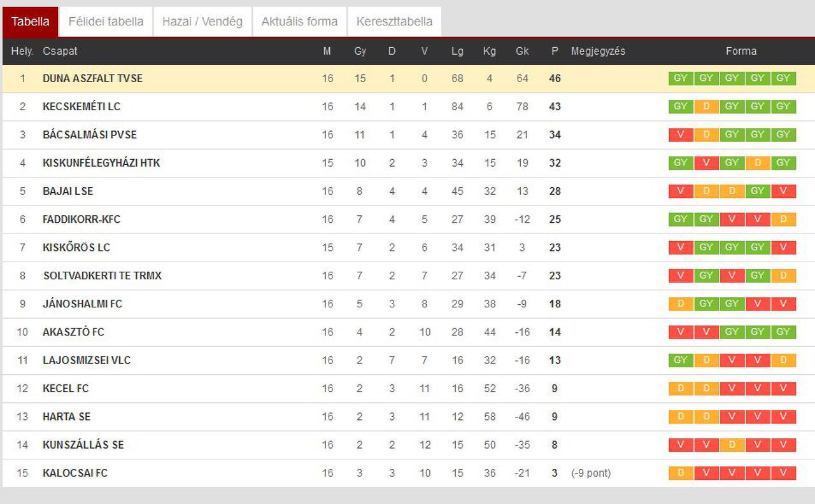Image resolution: width=815 pixels, height=504 pixels.
Task: Select the Aktuális forma tab
Action: coord(299,22)
